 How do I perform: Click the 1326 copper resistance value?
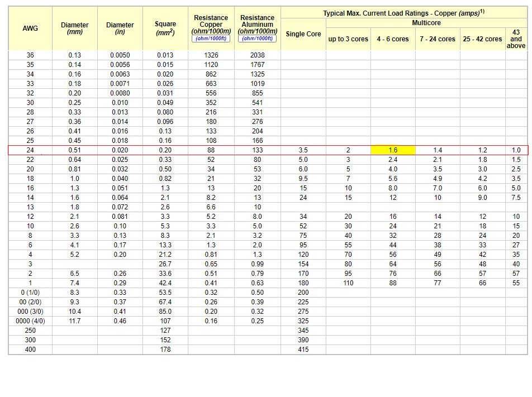click(x=211, y=55)
